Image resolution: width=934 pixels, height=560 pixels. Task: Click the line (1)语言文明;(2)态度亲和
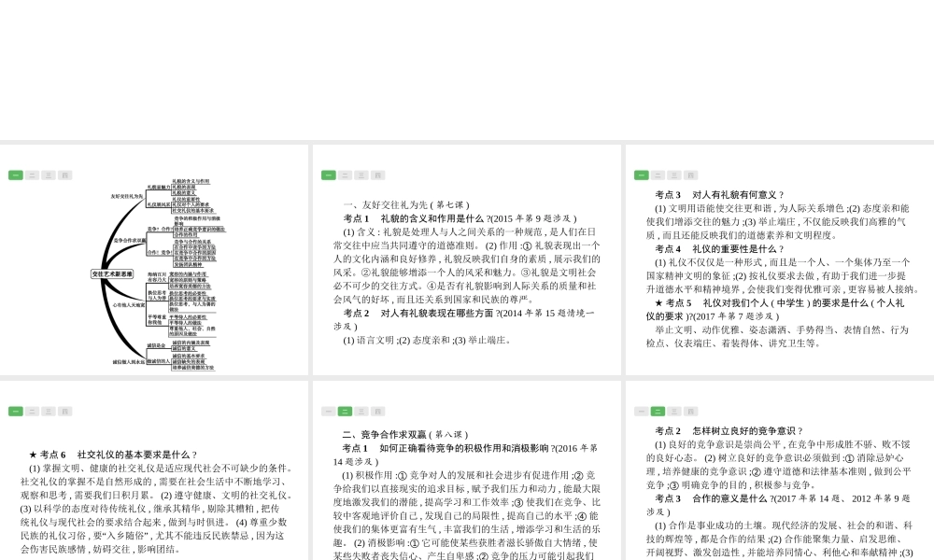click(427, 341)
